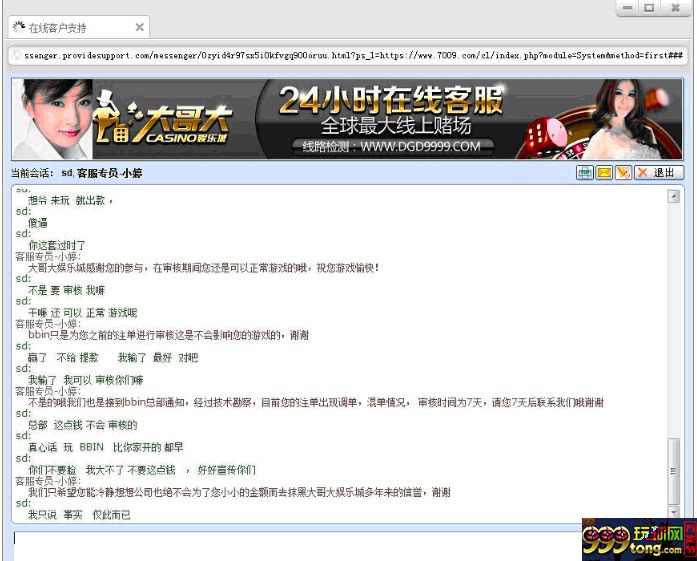Image resolution: width=697 pixels, height=561 pixels.
Task: Print the chat transcript
Action: click(x=585, y=172)
